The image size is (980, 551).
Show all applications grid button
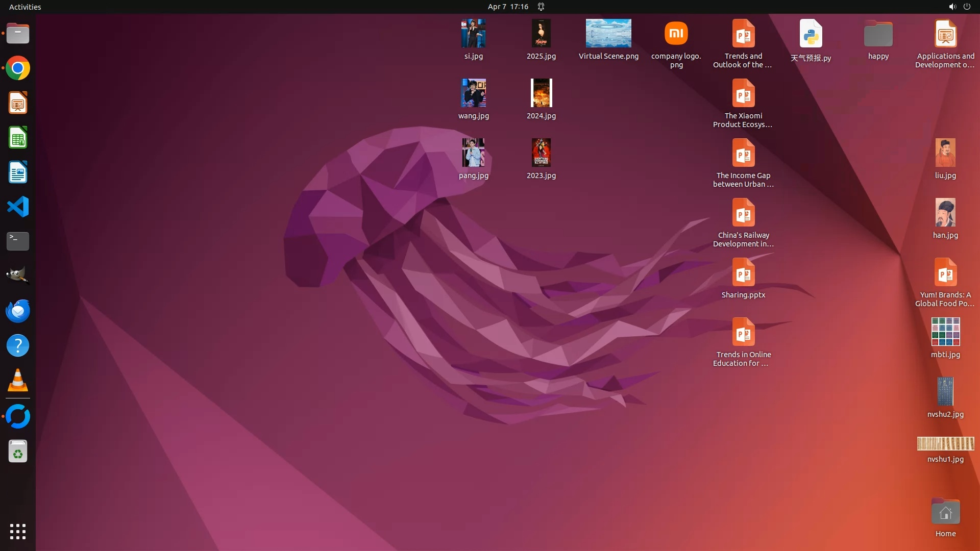(18, 532)
